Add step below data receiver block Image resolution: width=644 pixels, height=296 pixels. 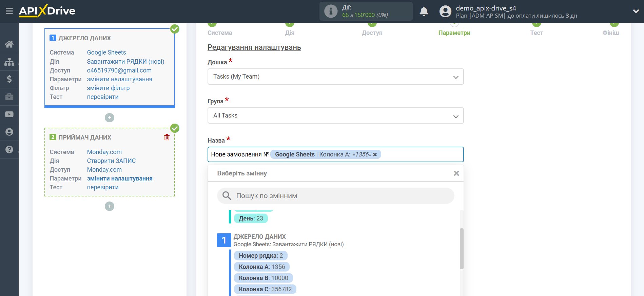point(110,206)
